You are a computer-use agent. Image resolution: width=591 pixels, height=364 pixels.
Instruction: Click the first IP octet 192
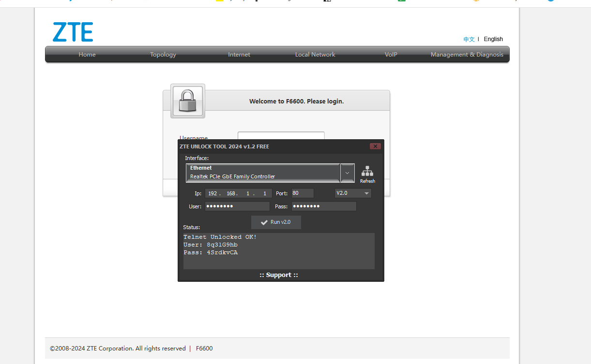coord(212,193)
